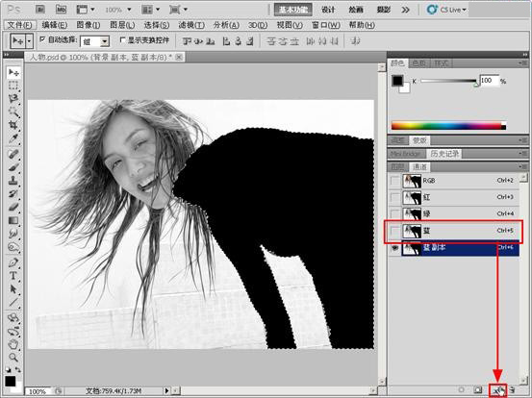This screenshot has height=398, width=532.
Task: Launch Bridge from application bar
Action: click(40, 10)
